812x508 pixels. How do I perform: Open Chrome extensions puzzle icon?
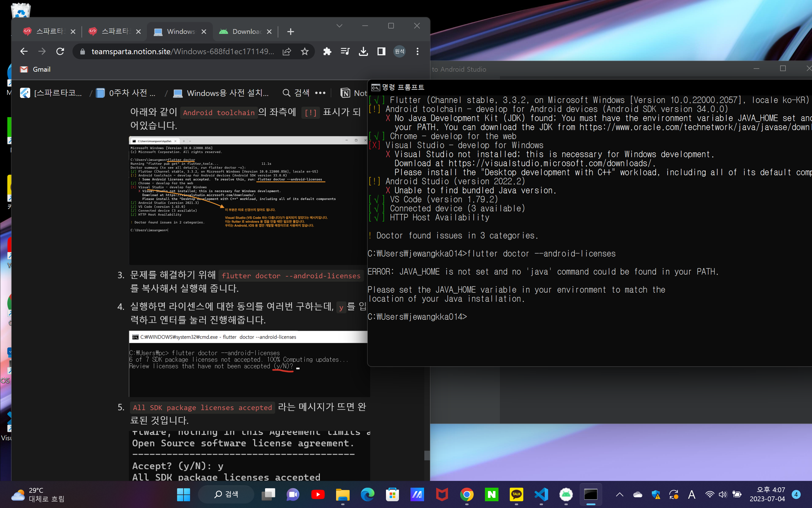click(x=327, y=51)
